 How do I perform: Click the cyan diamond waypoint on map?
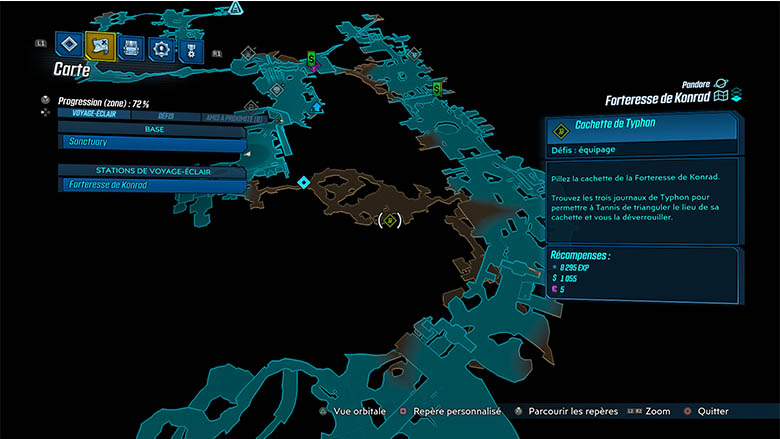coord(303,182)
